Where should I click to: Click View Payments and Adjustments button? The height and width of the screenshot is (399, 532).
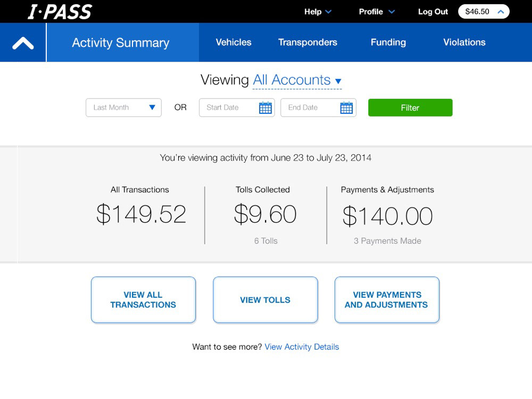387,300
